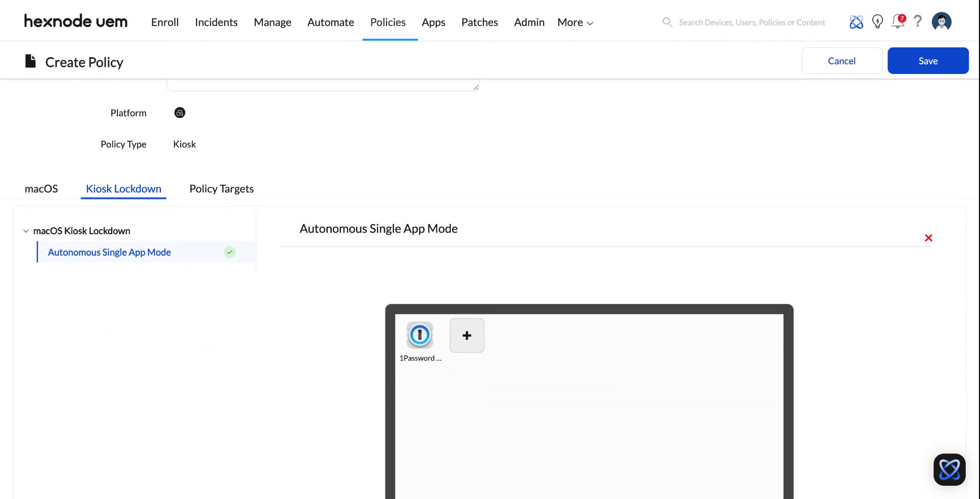This screenshot has width=980, height=499.
Task: Save the policy
Action: [x=928, y=60]
